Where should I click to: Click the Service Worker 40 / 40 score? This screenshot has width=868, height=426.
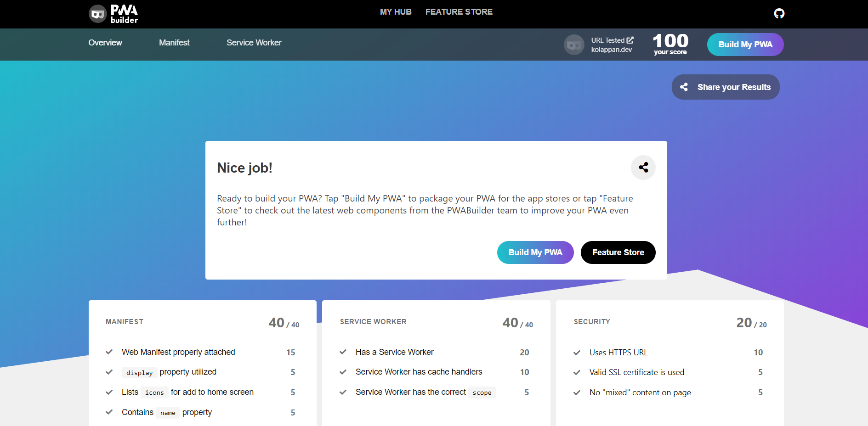coord(518,323)
